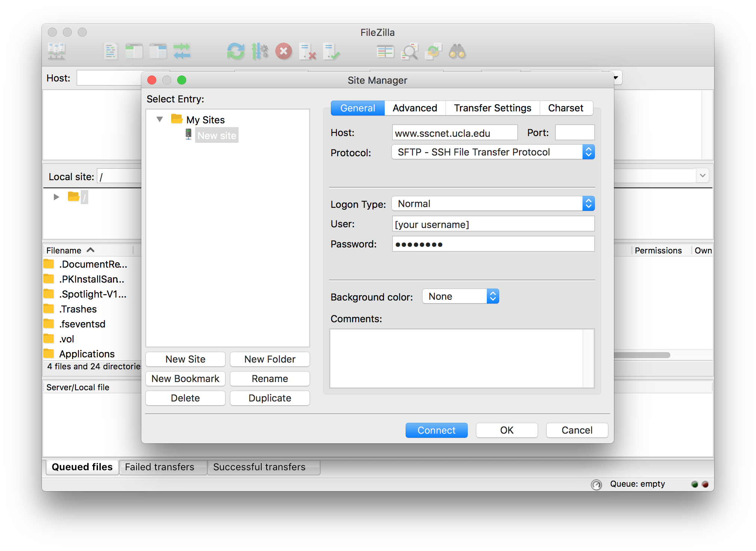Toggle message log display icon
Screen dimensions: 756x551
coord(110,52)
